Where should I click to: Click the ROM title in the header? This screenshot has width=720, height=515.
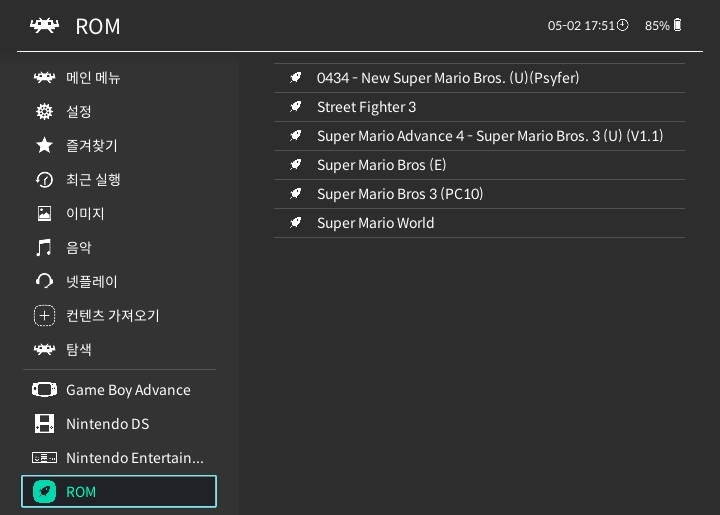(x=98, y=26)
